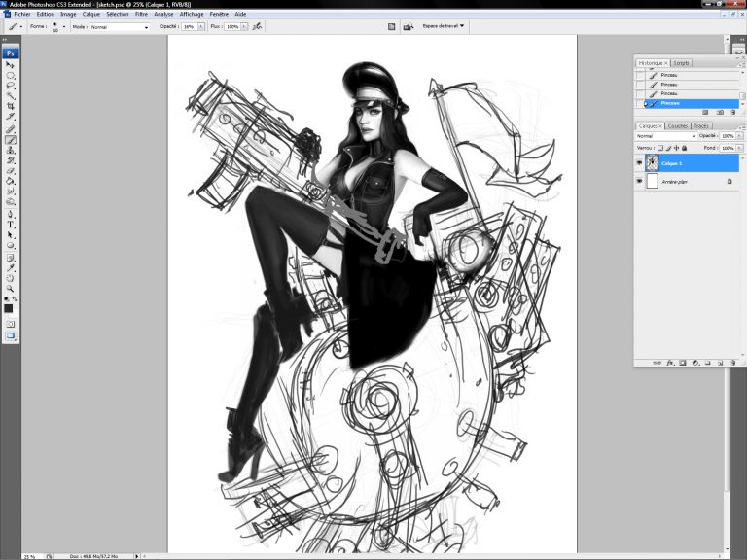
Task: Swap foreground and background colors
Action: coord(15,299)
